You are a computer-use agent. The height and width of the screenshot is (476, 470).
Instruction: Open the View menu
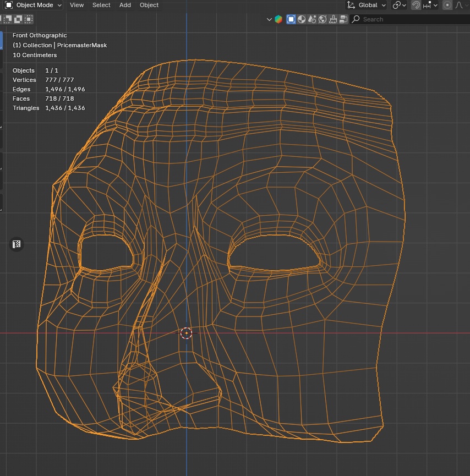tap(77, 5)
